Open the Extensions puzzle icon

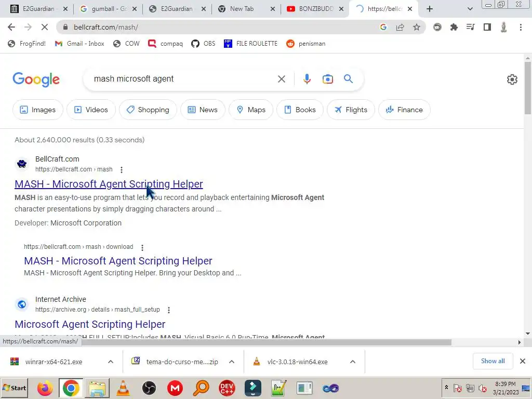click(x=454, y=27)
